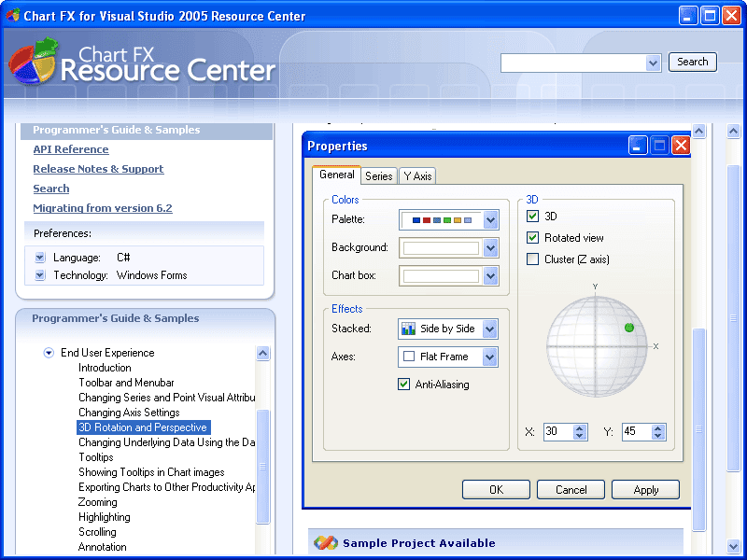The width and height of the screenshot is (747, 560).
Task: Open the Search link in sidebar
Action: (x=51, y=189)
